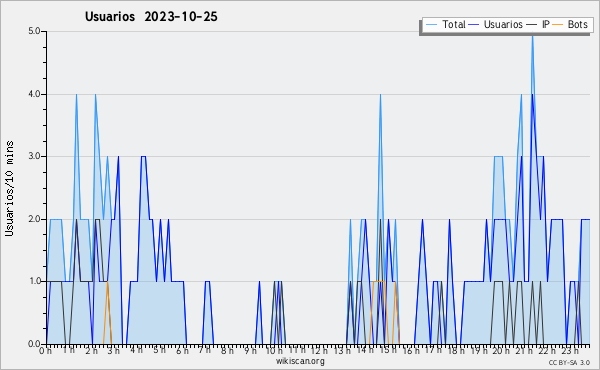Click the dark blue Usuarios legend line

click(x=474, y=25)
